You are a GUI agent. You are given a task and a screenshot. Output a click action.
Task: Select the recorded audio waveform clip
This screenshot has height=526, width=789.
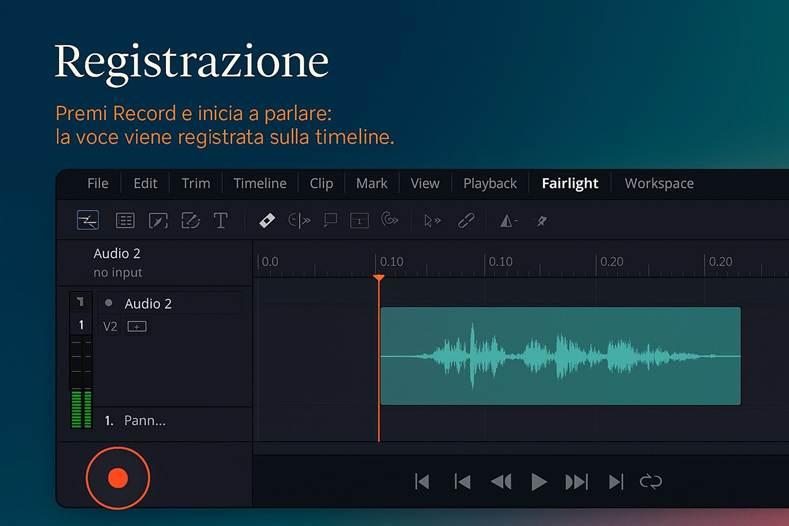(561, 356)
